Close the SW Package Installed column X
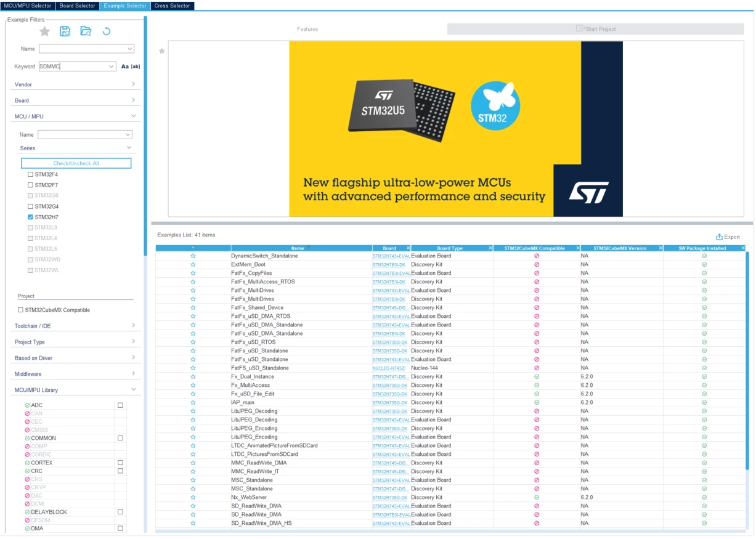 point(743,248)
